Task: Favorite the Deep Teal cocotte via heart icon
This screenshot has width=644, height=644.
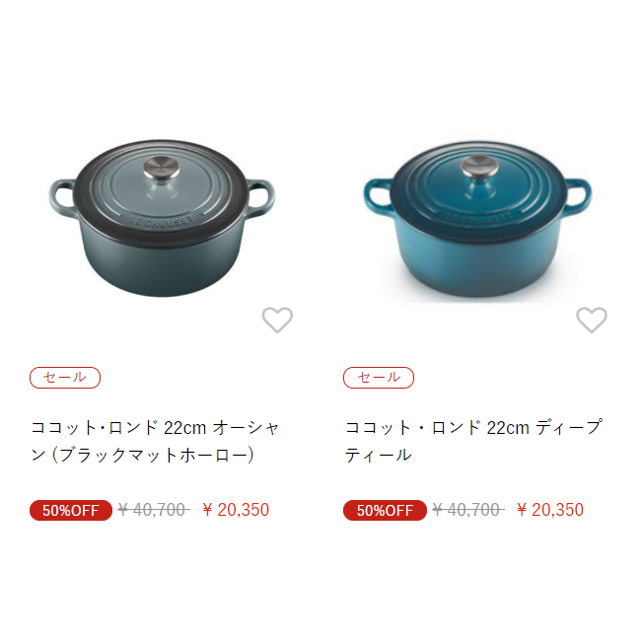Action: 592,320
